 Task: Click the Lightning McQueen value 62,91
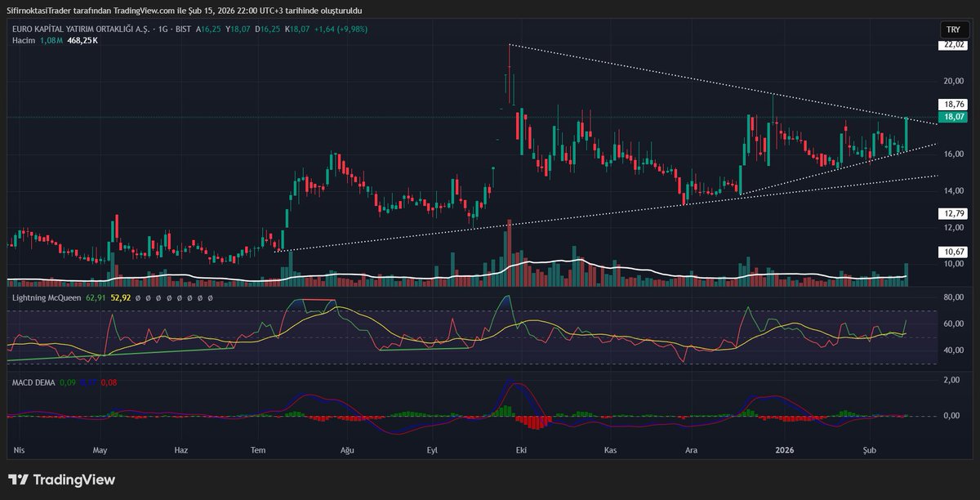click(x=96, y=298)
